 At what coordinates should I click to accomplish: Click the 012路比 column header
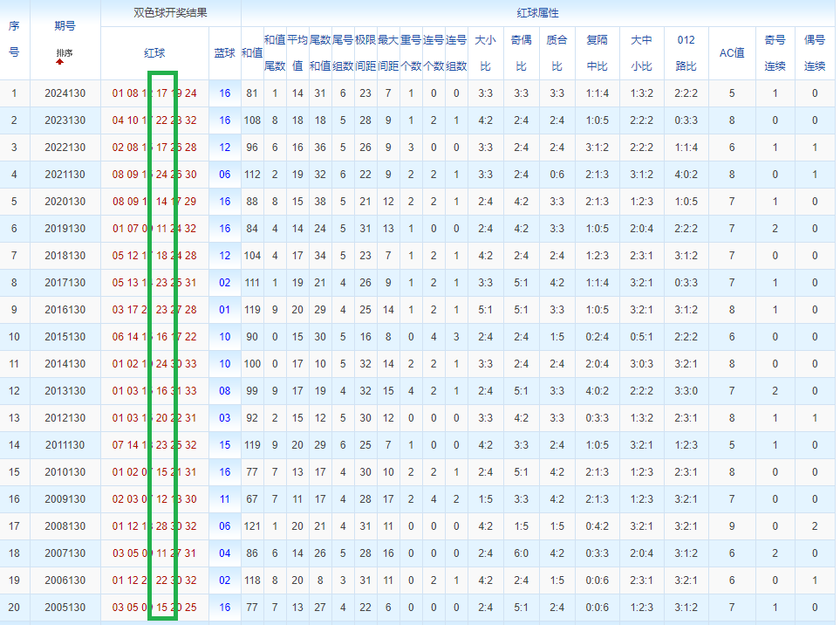pos(686,52)
